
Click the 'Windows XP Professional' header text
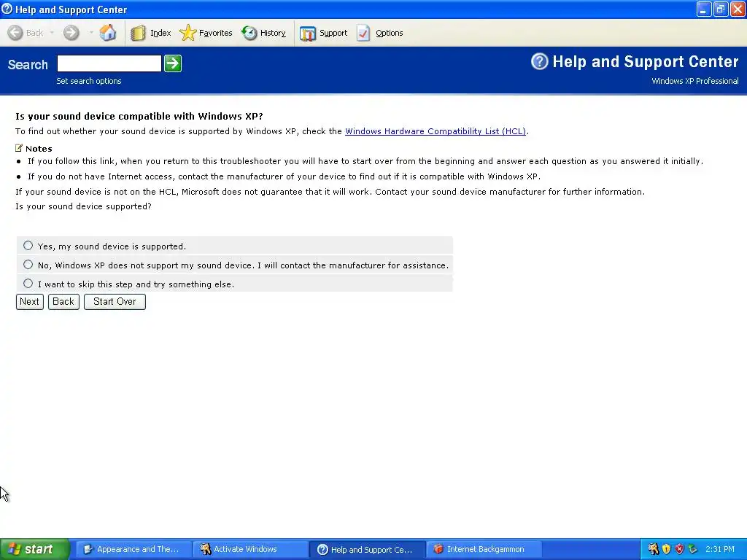[x=695, y=81]
